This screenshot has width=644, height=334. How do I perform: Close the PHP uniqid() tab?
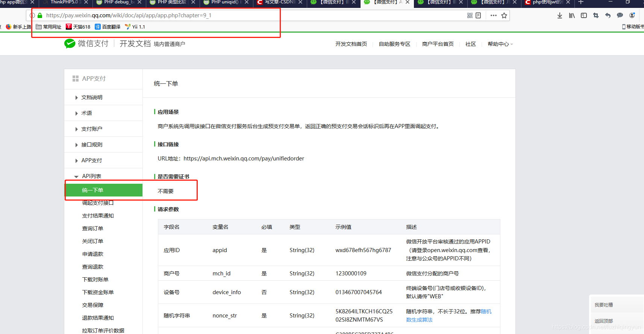click(x=247, y=2)
